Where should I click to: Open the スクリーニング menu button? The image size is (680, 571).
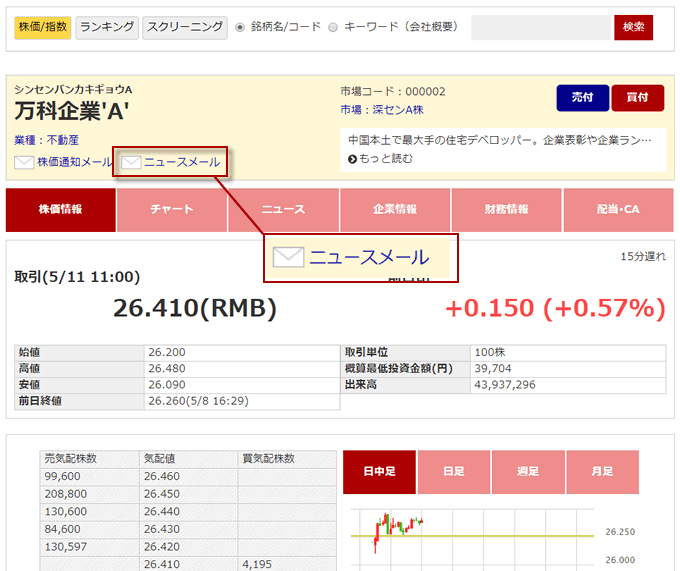[x=184, y=27]
